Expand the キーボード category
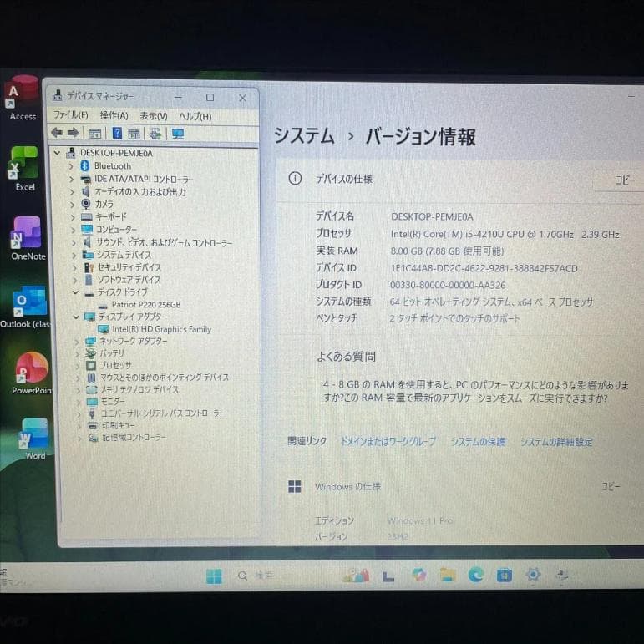 [73, 217]
